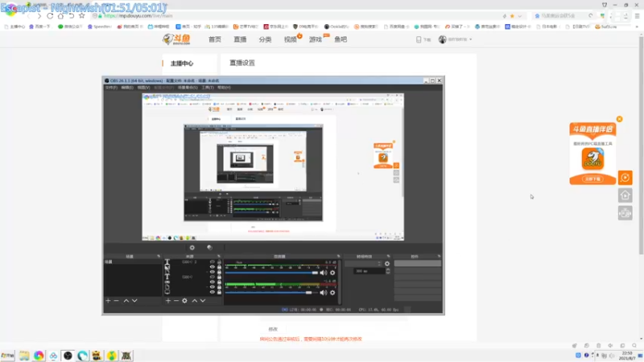Pop out the Sources dock
644x362 pixels.
(218, 256)
